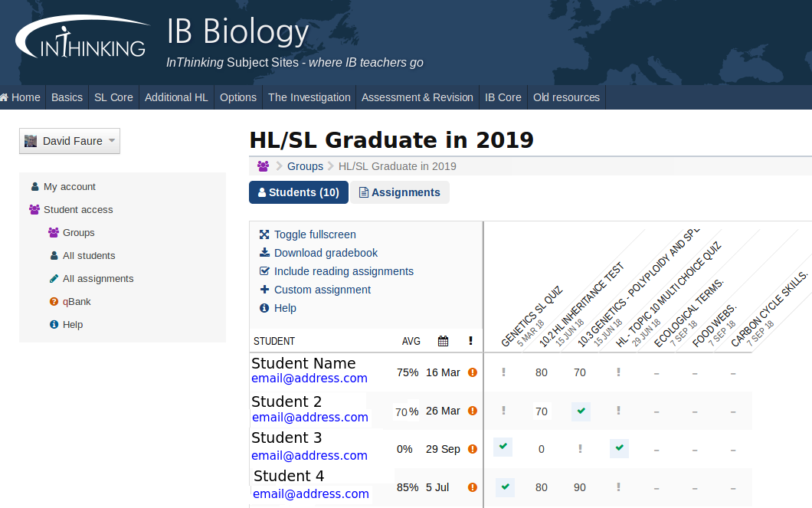Open the David Faure user dropdown

pos(70,141)
